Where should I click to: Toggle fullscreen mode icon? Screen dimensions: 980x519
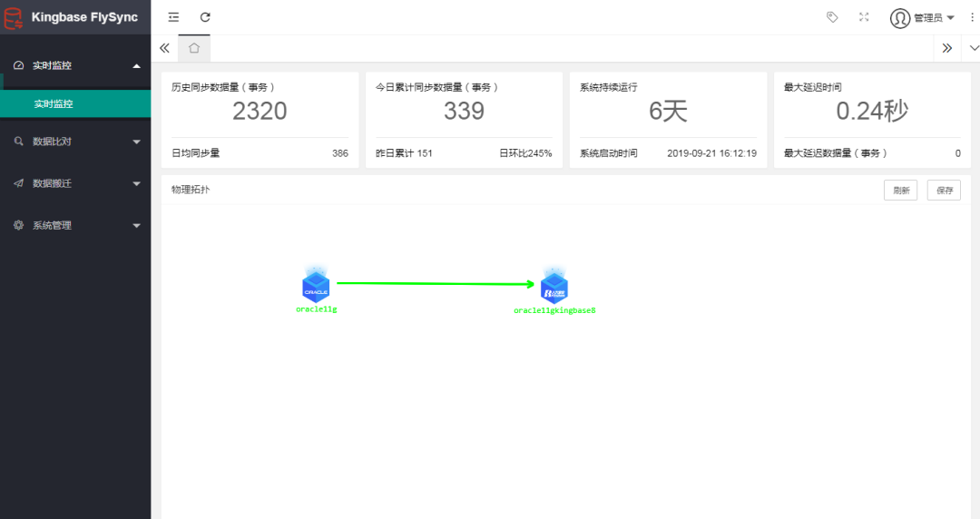click(864, 17)
